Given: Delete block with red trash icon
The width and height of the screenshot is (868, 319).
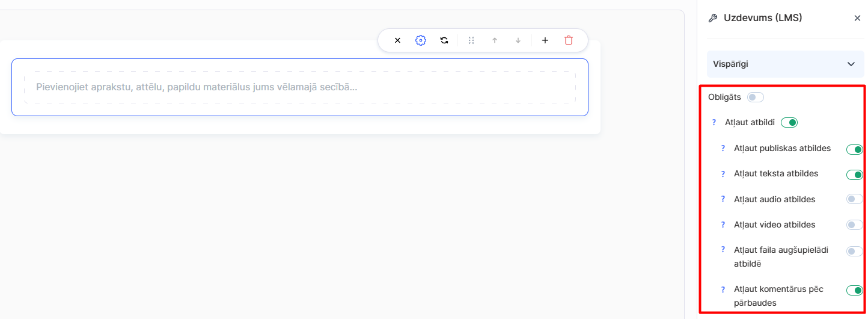Looking at the screenshot, I should (569, 40).
